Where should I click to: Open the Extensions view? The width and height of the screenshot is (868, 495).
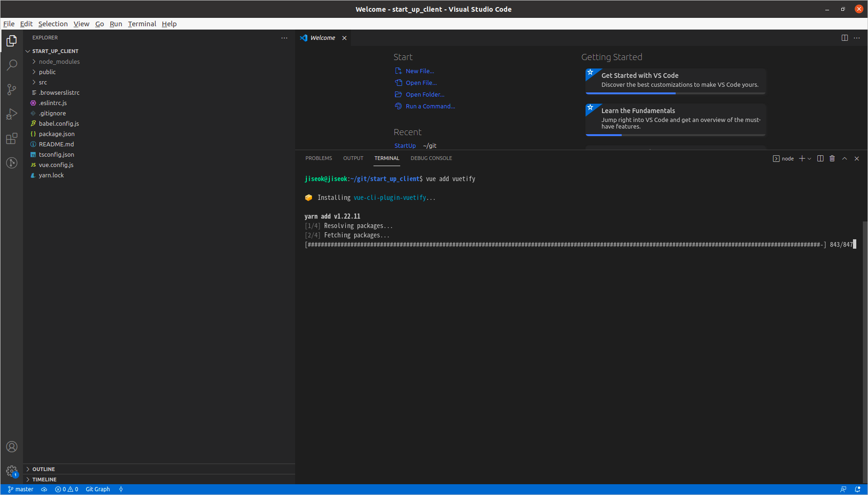point(12,138)
